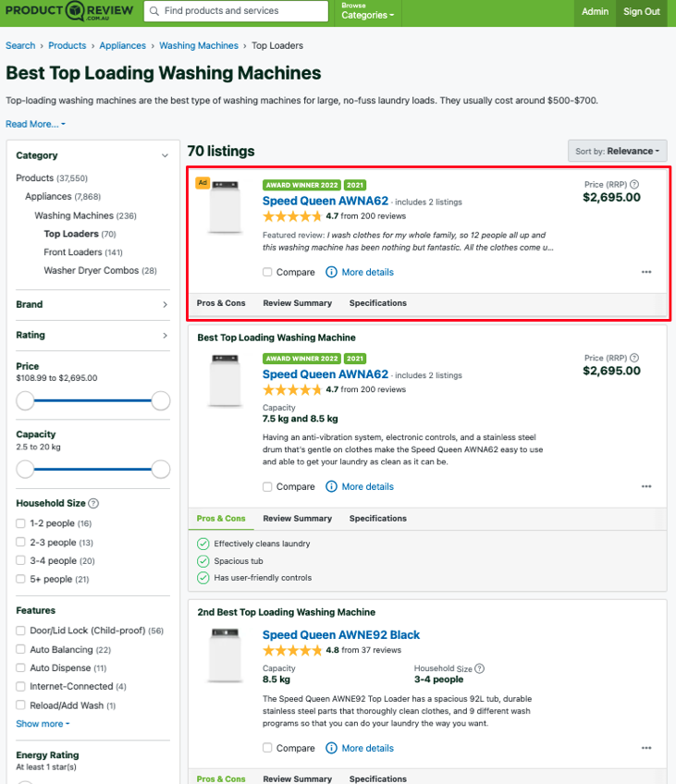Image resolution: width=676 pixels, height=784 pixels.
Task: Tick Compare on Speed Queen AWNE92 Black
Action: point(267,748)
